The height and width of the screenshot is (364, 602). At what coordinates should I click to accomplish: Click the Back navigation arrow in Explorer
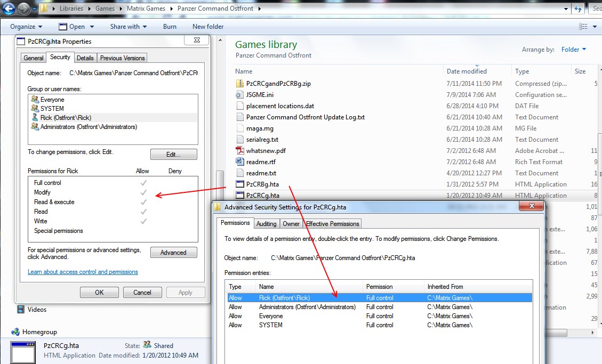[9, 8]
